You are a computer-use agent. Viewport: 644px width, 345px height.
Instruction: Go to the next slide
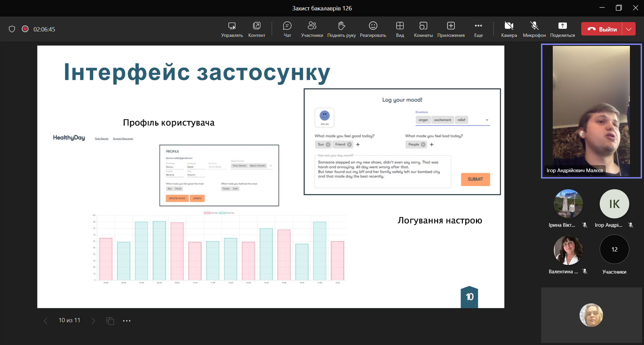[93, 321]
